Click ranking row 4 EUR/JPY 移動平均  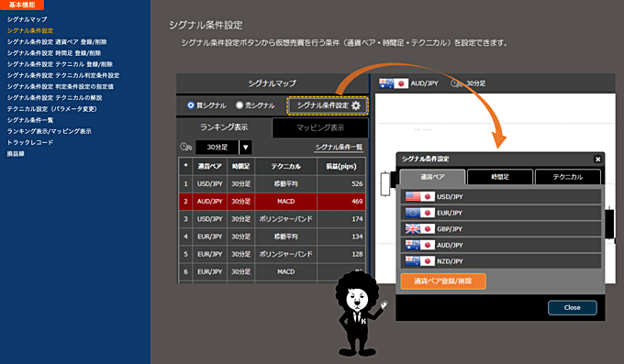[x=273, y=237]
